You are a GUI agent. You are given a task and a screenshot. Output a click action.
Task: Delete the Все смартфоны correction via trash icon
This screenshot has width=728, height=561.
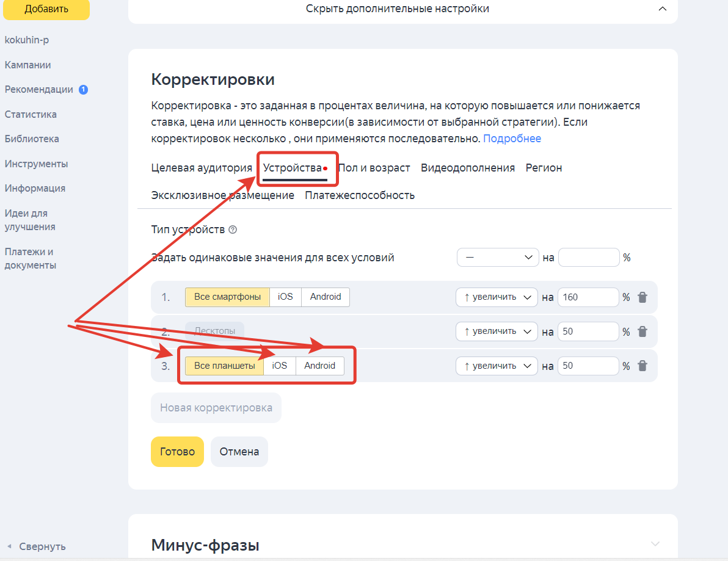(x=642, y=297)
